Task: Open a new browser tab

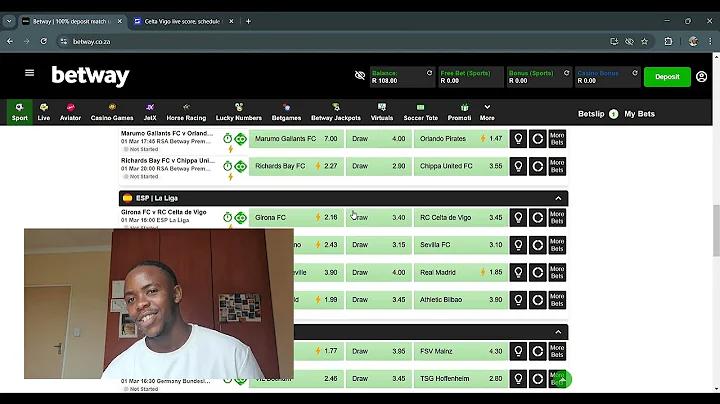Action: tap(248, 21)
